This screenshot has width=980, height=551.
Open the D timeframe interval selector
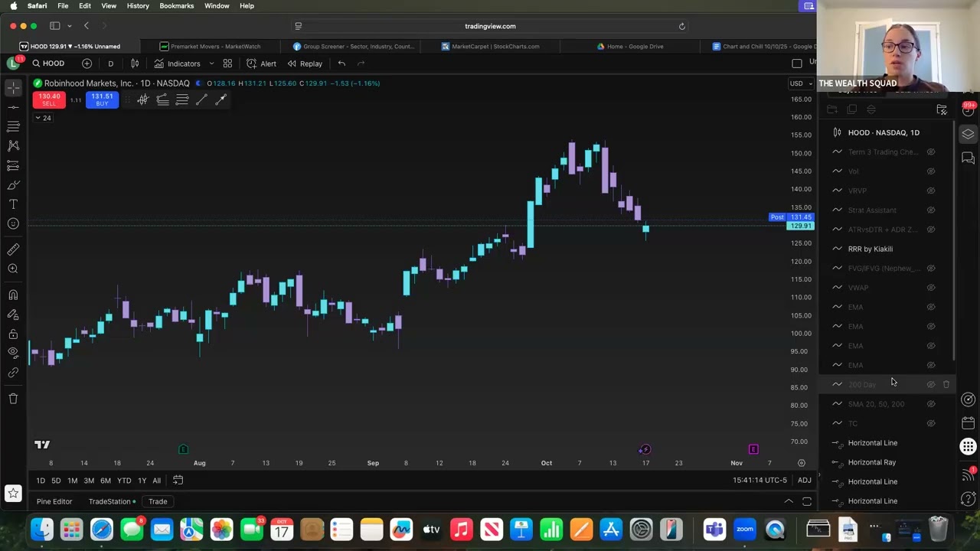(x=110, y=64)
